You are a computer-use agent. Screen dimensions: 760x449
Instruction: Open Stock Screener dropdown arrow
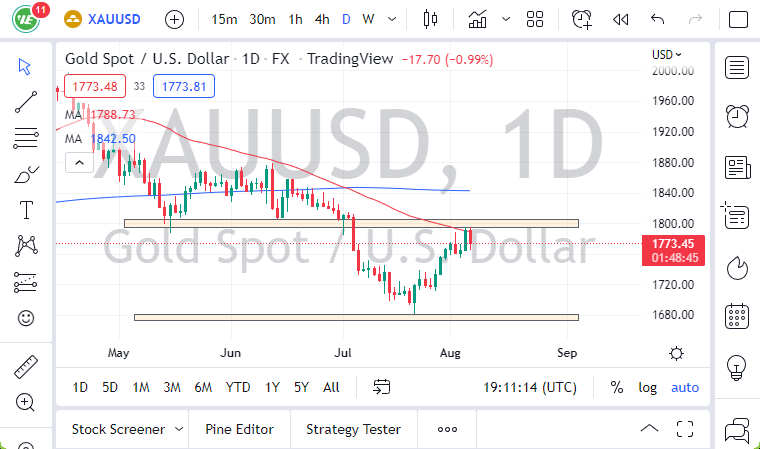(x=179, y=429)
